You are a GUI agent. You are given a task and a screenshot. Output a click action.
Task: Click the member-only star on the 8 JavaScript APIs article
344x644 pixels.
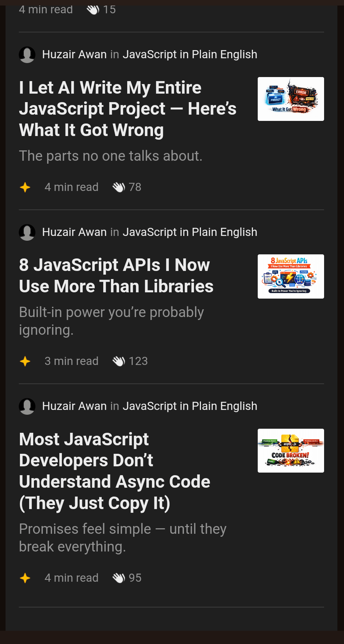[x=25, y=361]
